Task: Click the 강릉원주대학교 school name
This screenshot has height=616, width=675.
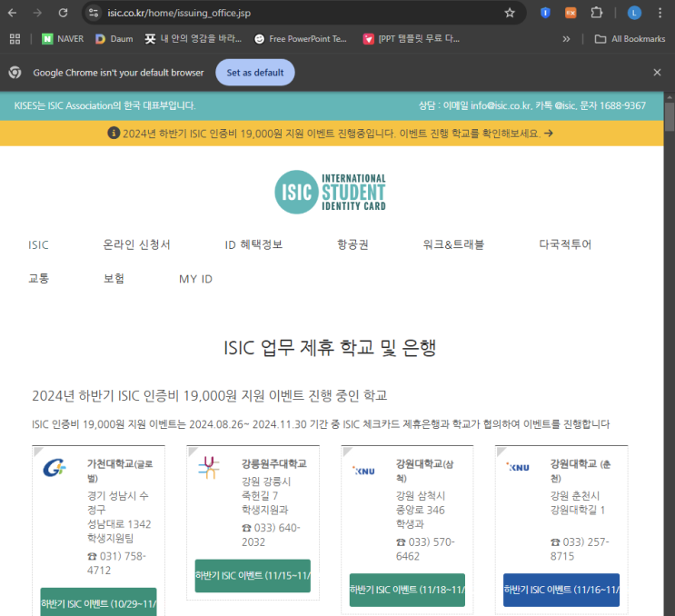Action: click(274, 463)
